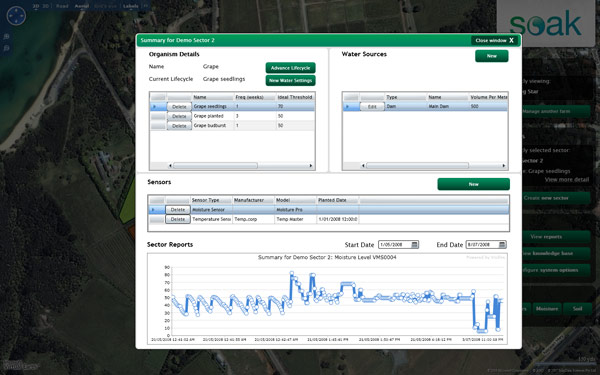Click the map pan compass control
600x375 pixels.
16,16
